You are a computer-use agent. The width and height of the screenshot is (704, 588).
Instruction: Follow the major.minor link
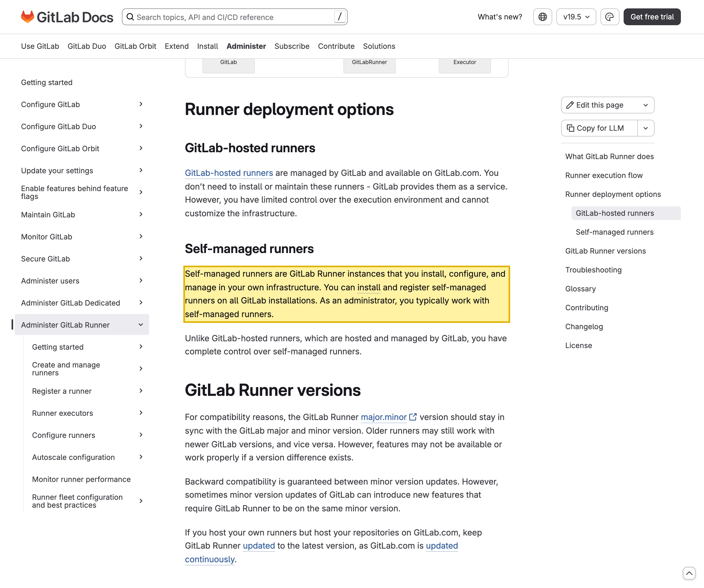coord(384,417)
